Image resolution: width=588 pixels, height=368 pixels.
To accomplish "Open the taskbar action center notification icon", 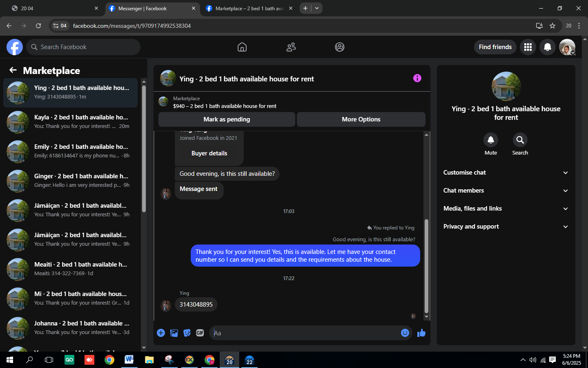I will (x=552, y=360).
